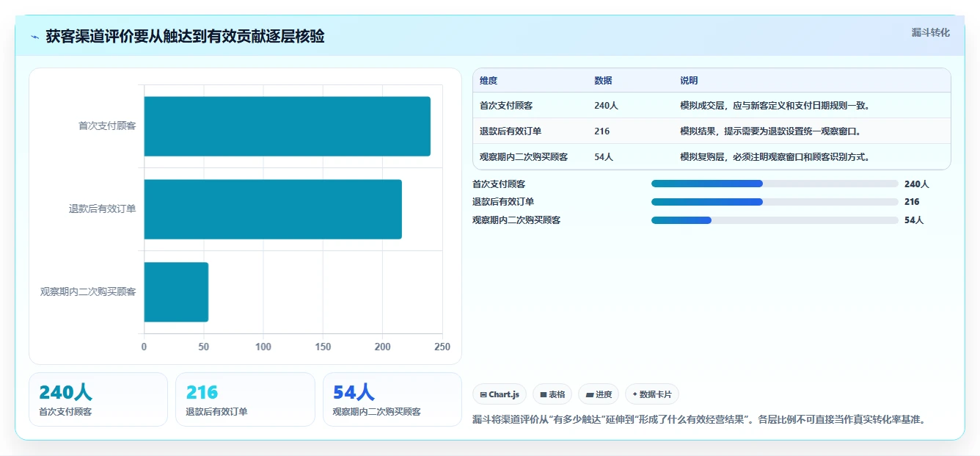Click the title 获客渠道评价要从触达到有效贡献逐层核验
The height and width of the screenshot is (456, 980).
pyautogui.click(x=185, y=37)
